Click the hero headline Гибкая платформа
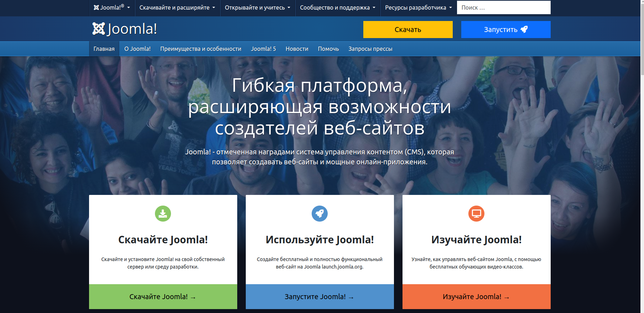Screen dimensions: 644x313 (x=320, y=107)
